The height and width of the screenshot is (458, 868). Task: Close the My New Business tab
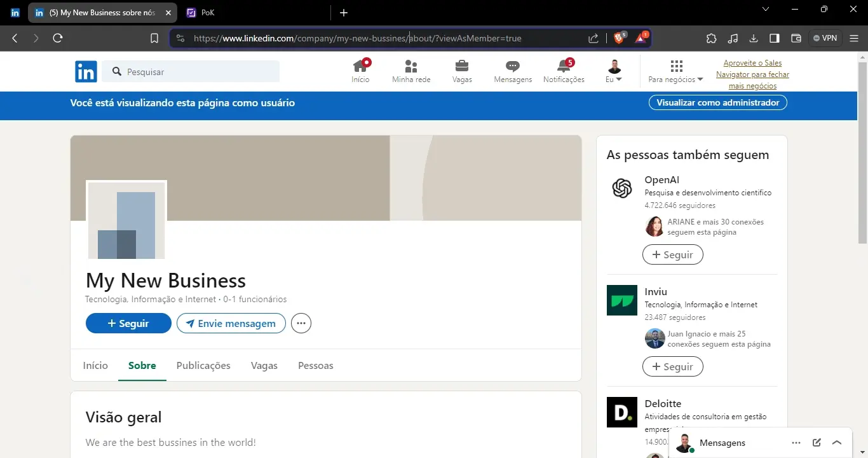click(168, 12)
